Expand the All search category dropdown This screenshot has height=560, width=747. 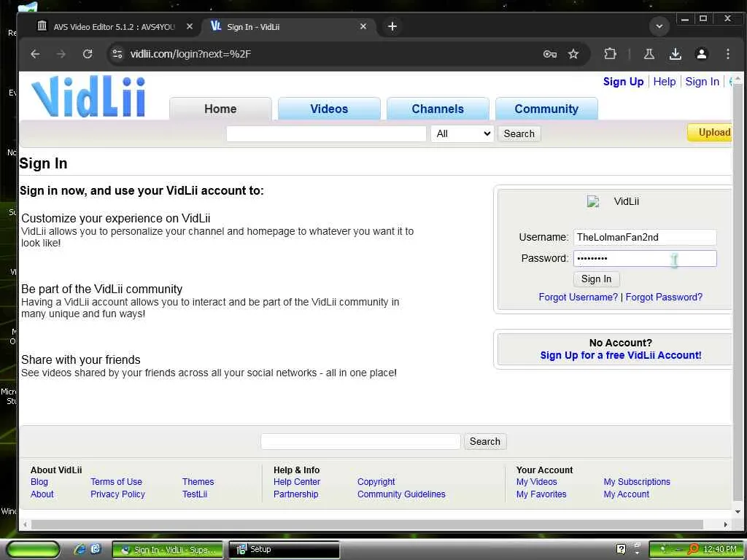point(462,134)
